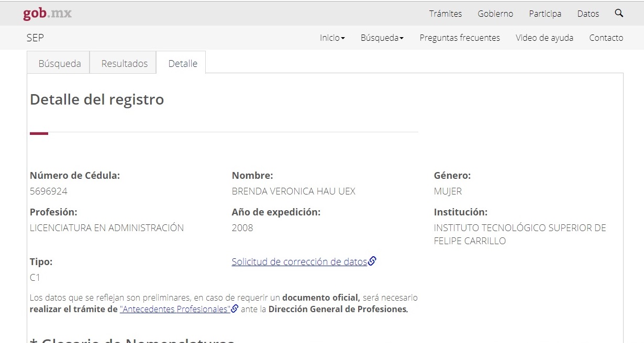This screenshot has width=644, height=343.
Task: Select the Detalle tab
Action: [183, 64]
